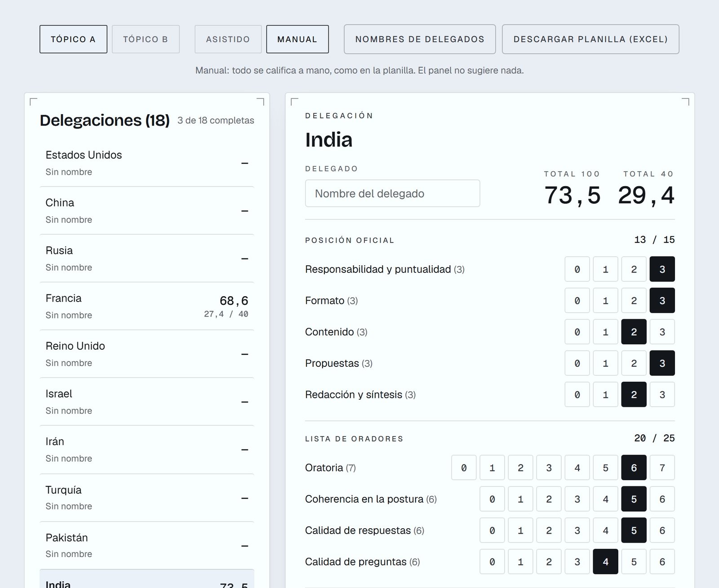
Task: Select China in the delegations list
Action: point(147,210)
